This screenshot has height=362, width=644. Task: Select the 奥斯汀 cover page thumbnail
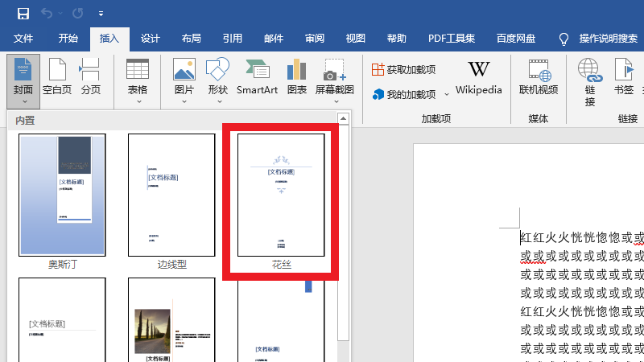click(62, 195)
